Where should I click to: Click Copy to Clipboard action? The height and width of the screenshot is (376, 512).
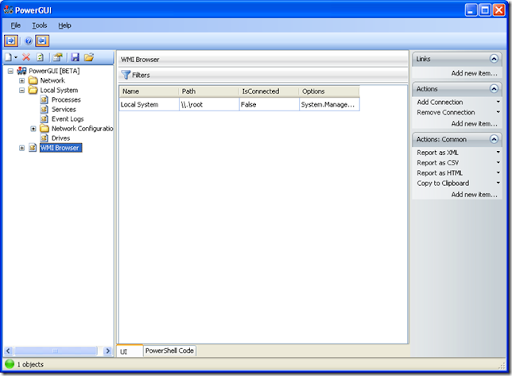point(443,183)
